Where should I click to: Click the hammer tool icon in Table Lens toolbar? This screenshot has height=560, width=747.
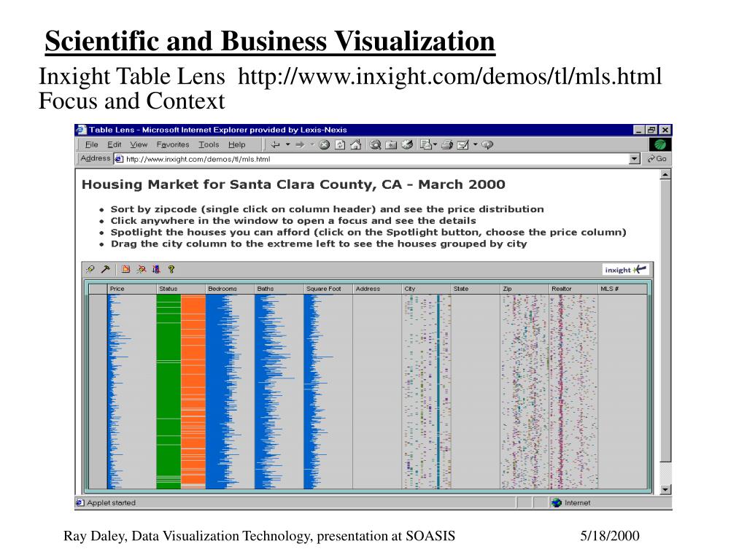(105, 270)
